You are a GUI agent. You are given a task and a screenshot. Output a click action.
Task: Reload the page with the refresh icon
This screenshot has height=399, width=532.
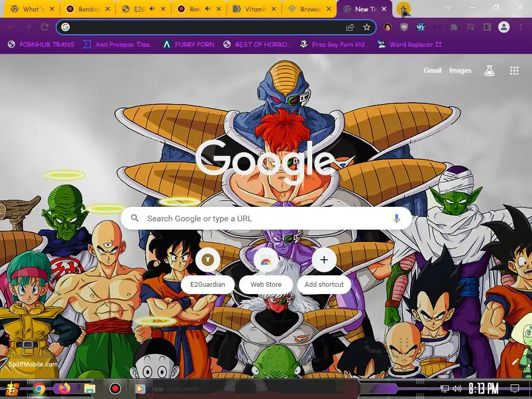45,27
